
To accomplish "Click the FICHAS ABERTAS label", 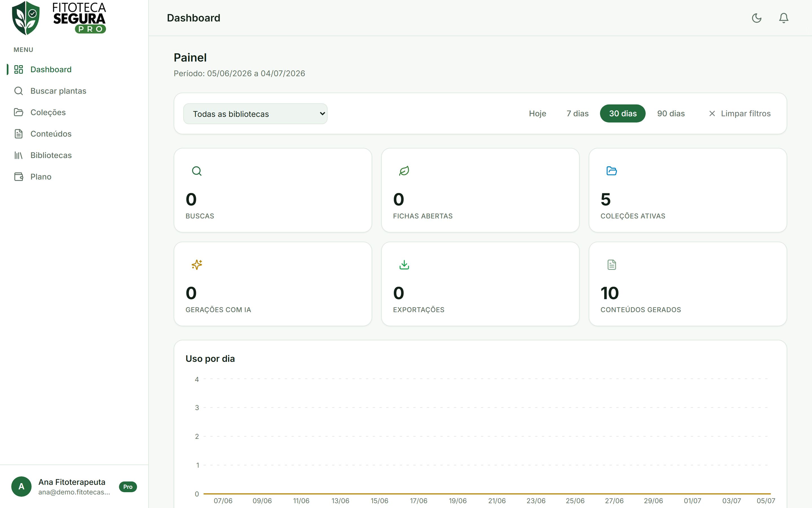I will [423, 216].
